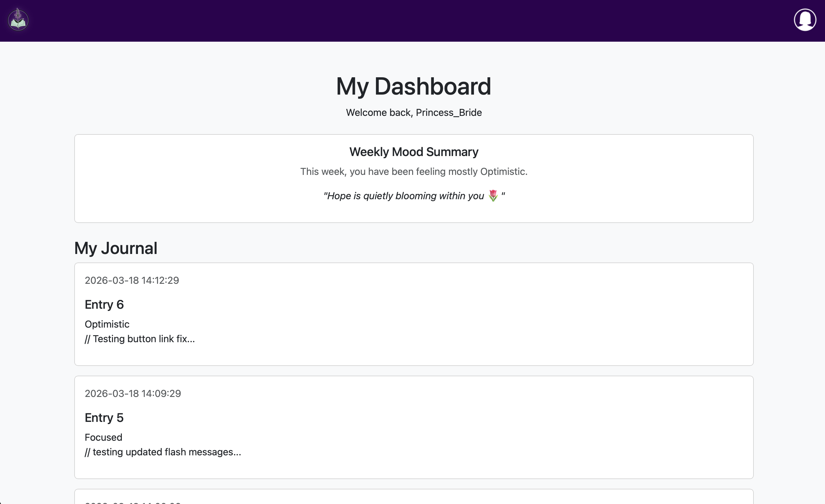Image resolution: width=825 pixels, height=504 pixels.
Task: Click the My Dashboard heading
Action: pyautogui.click(x=413, y=86)
